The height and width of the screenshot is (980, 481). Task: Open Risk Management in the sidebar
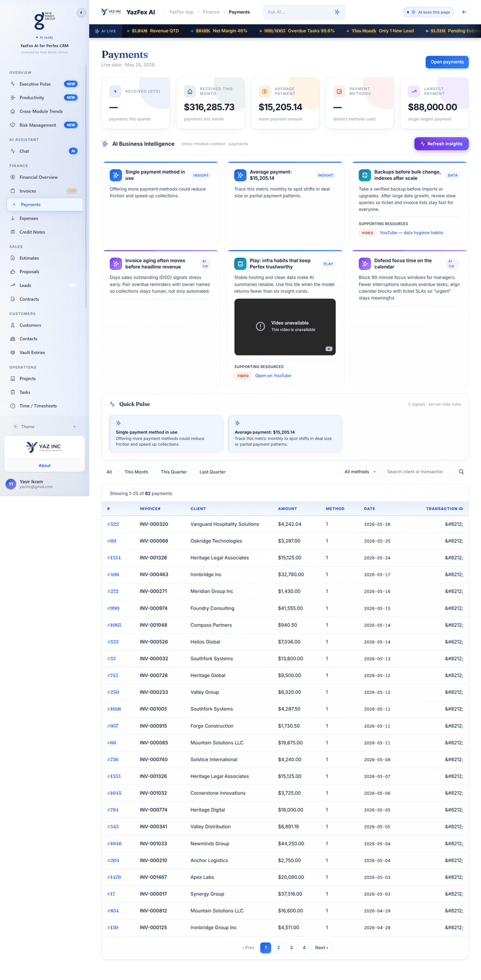(44, 125)
